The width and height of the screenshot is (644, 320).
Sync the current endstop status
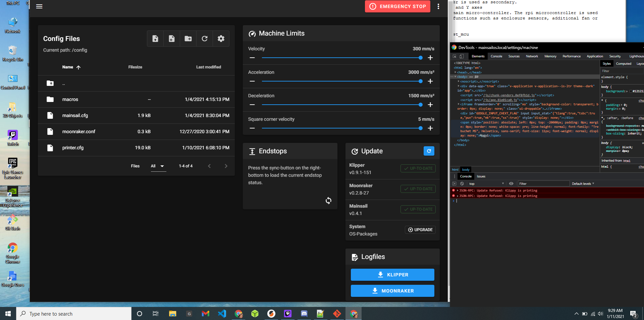pyautogui.click(x=328, y=201)
